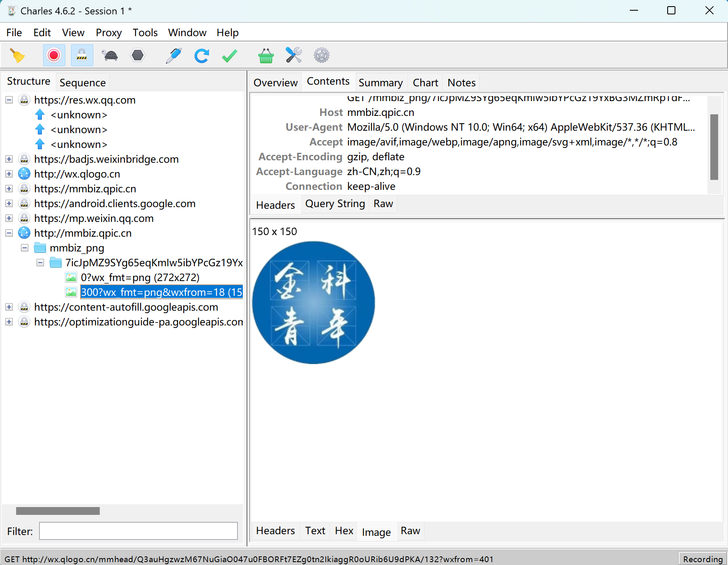Image resolution: width=728 pixels, height=565 pixels.
Task: Select the Contents tab
Action: (328, 81)
